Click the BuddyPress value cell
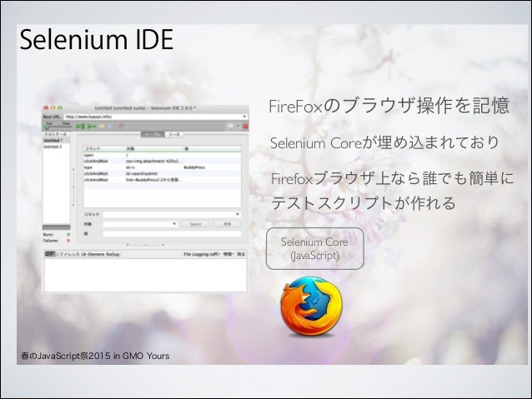The height and width of the screenshot is (399, 532). (194, 167)
